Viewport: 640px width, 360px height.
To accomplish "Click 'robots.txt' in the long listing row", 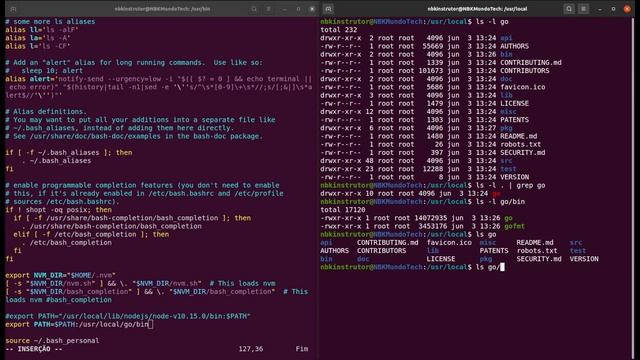I will point(520,144).
